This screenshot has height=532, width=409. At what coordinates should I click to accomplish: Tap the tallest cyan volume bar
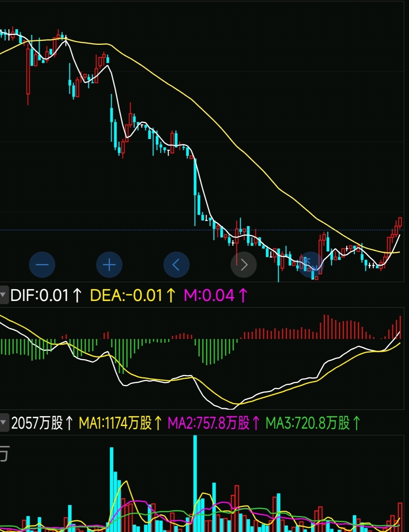click(x=195, y=483)
